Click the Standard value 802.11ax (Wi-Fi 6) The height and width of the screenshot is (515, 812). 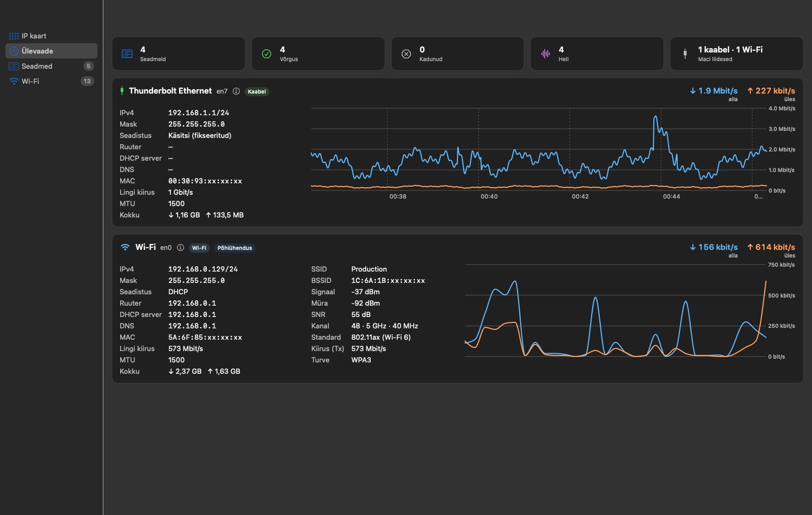pos(381,337)
